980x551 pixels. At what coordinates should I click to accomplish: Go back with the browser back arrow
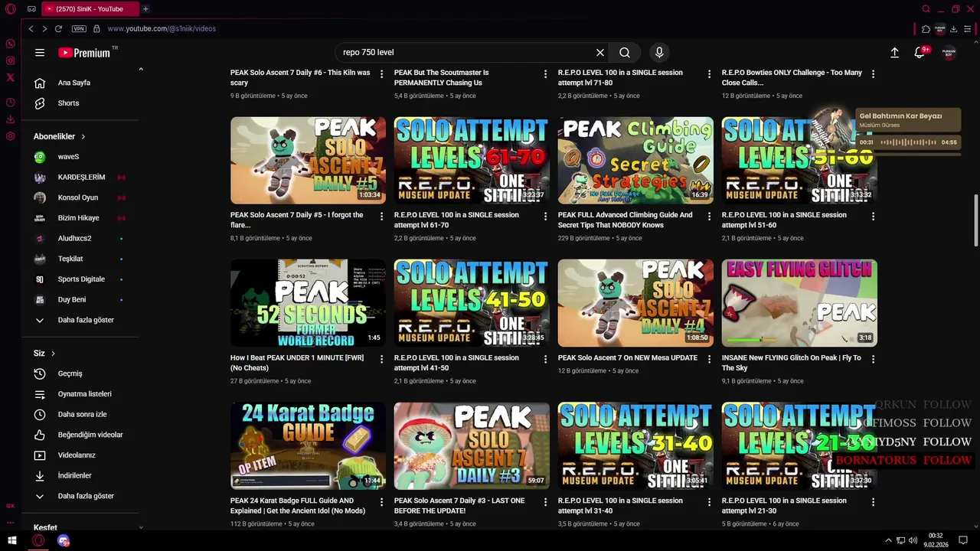(x=31, y=28)
